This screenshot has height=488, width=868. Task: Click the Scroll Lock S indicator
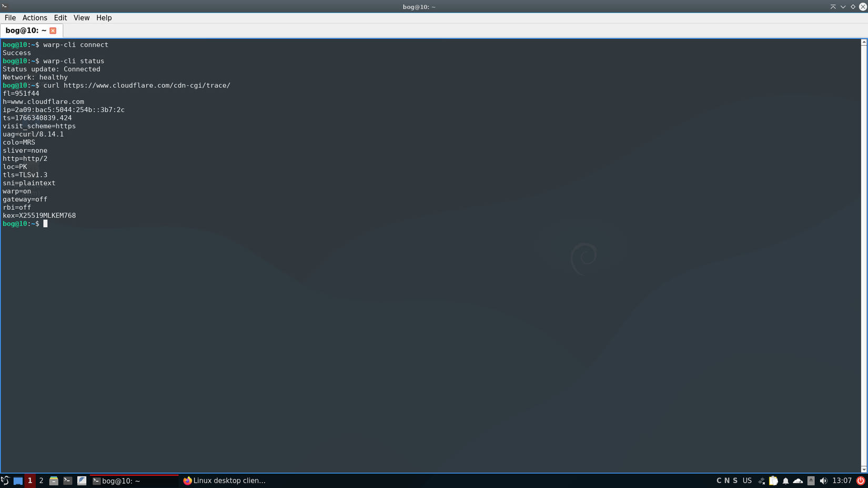735,481
